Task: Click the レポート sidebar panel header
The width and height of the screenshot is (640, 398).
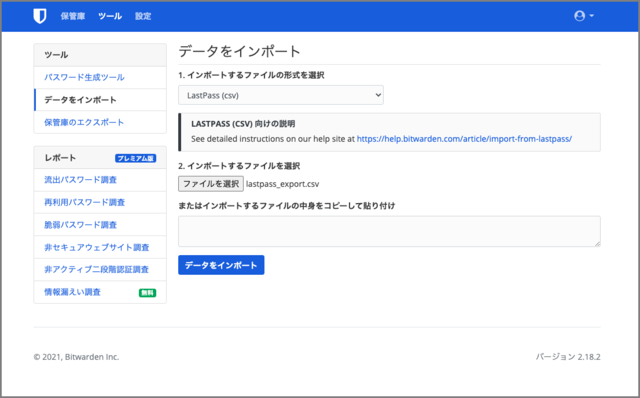Action: 100,158
